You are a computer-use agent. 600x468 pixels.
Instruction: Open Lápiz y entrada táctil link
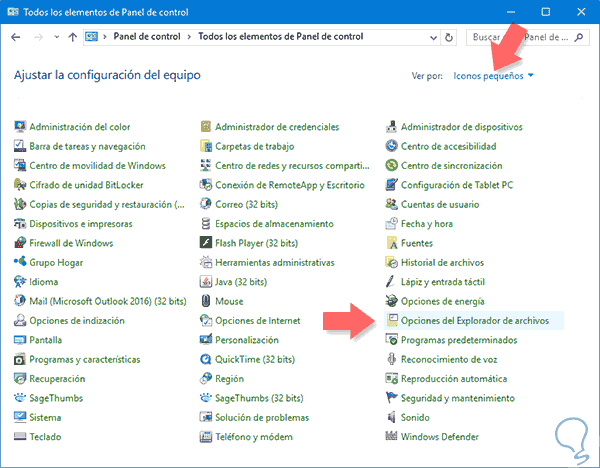[443, 282]
